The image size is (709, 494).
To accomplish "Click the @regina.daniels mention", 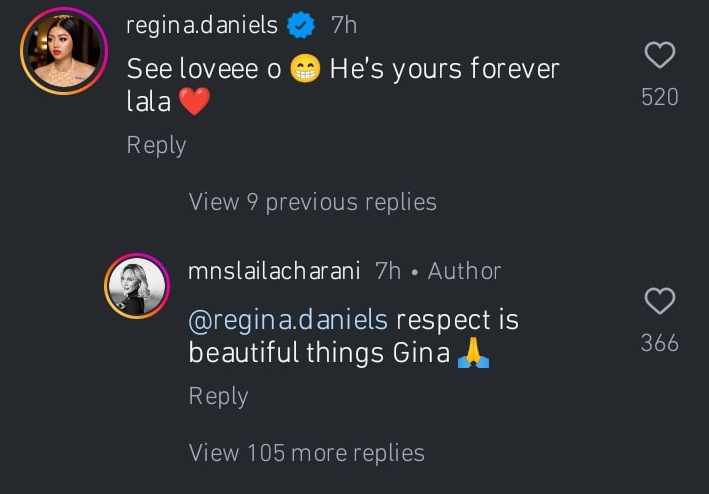I will [x=288, y=321].
